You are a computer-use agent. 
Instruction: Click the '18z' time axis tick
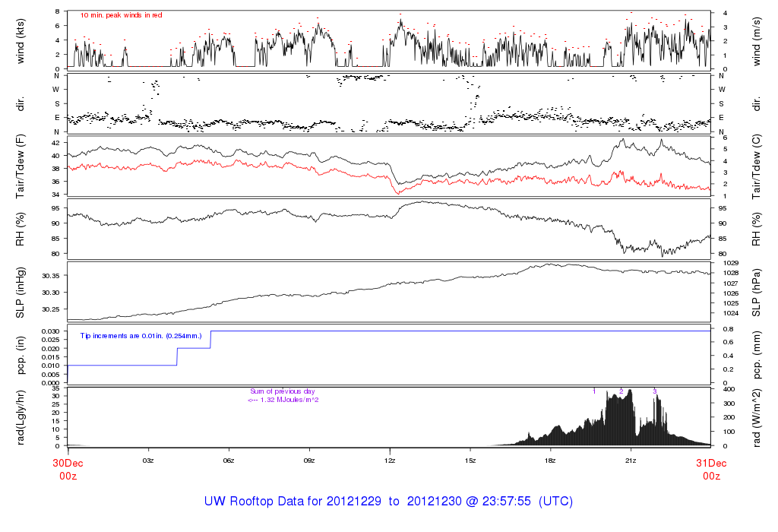point(550,461)
